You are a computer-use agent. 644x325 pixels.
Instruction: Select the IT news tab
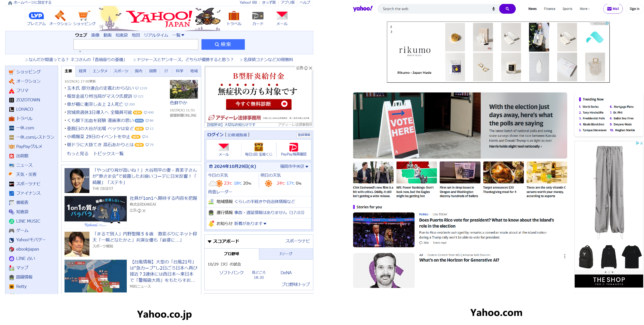[x=166, y=71]
